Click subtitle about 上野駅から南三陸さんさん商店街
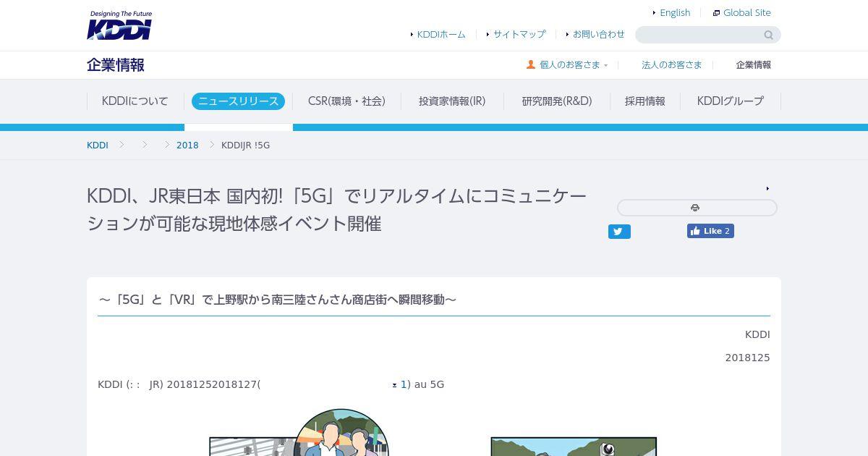This screenshot has height=456, width=868. click(277, 300)
